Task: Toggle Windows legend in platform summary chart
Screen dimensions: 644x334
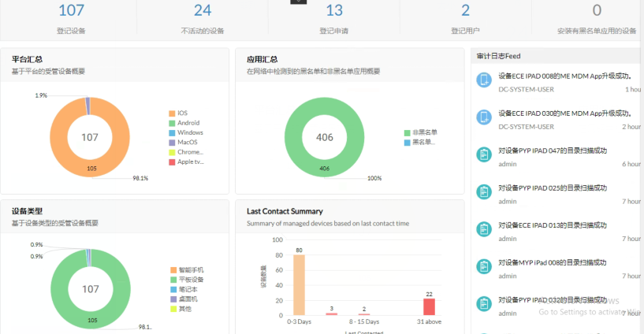Action: pyautogui.click(x=186, y=132)
